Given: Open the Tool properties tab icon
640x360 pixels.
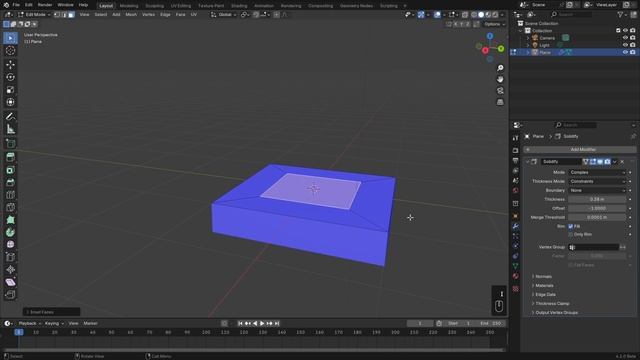Looking at the screenshot, I should pyautogui.click(x=516, y=138).
